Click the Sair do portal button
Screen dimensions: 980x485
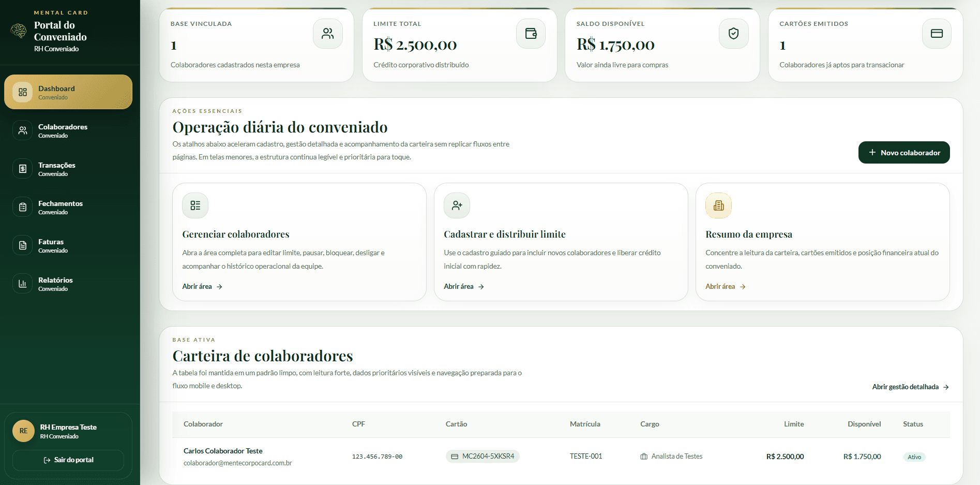tap(68, 460)
